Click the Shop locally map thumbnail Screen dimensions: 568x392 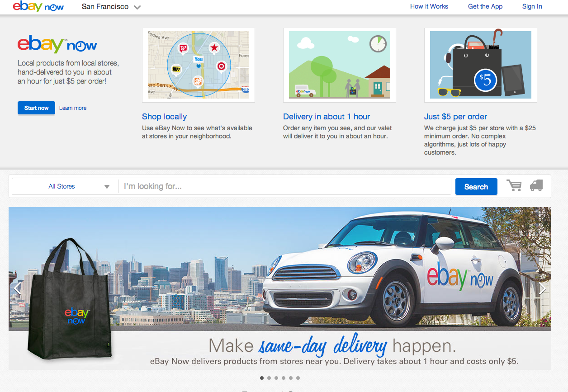199,65
